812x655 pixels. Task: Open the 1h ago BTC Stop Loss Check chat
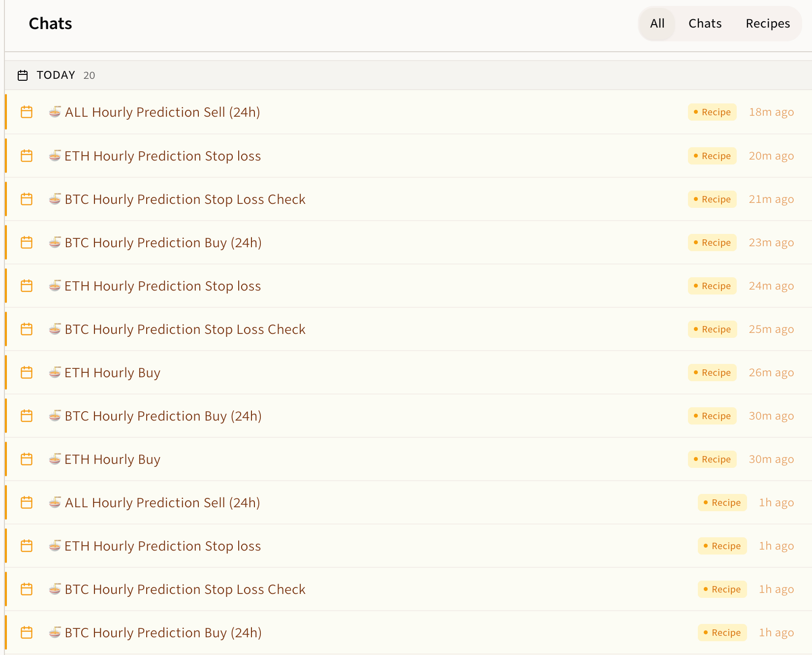click(185, 589)
